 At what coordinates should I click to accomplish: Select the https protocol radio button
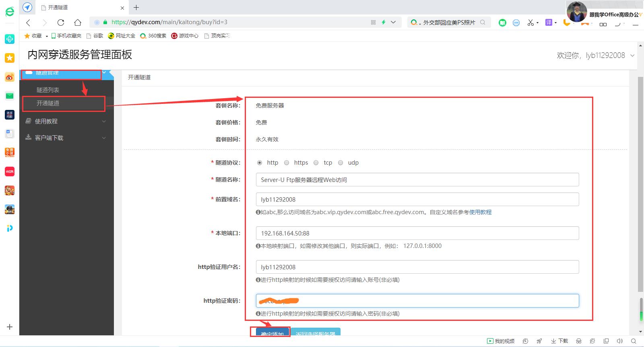point(287,163)
